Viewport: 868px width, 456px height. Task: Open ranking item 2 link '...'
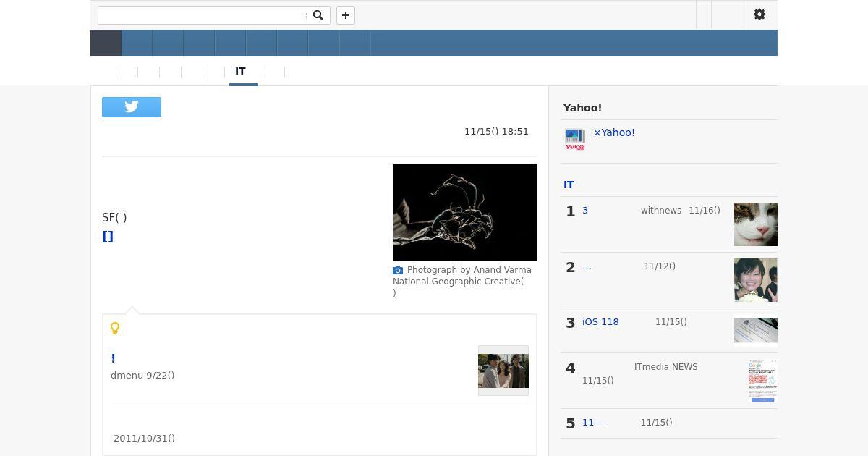pyautogui.click(x=587, y=266)
